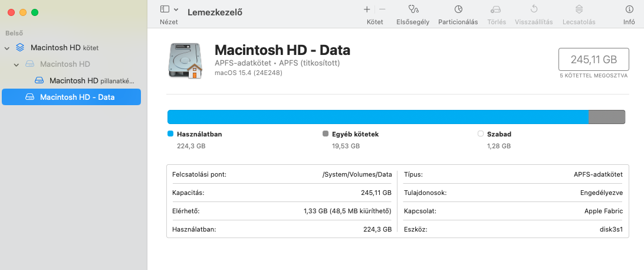The image size is (644, 270).
Task: Add a volume with the plus icon
Action: click(x=367, y=9)
